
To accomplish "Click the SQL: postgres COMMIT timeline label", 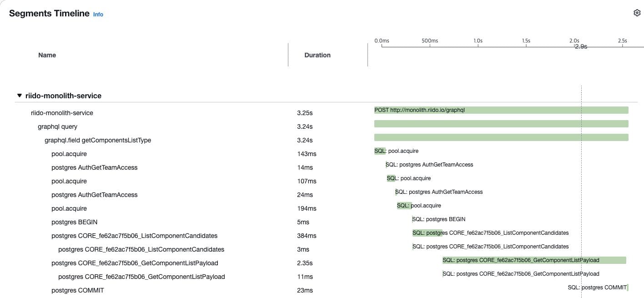I will tap(597, 288).
